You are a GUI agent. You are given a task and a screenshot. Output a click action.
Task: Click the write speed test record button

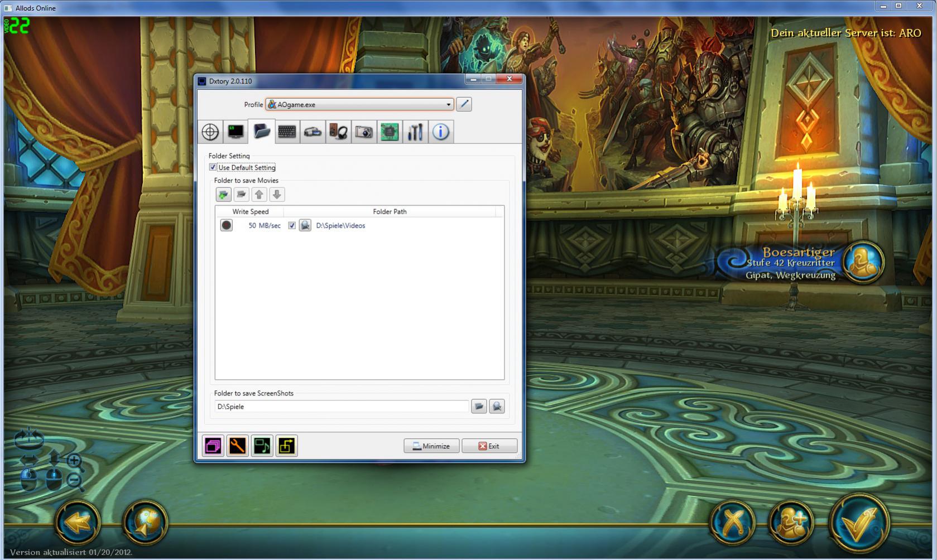click(x=226, y=225)
